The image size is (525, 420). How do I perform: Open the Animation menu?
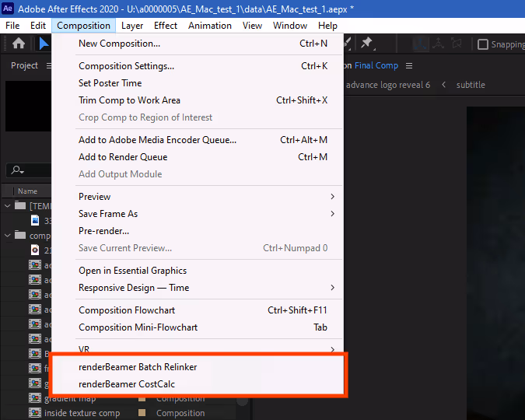pyautogui.click(x=210, y=26)
